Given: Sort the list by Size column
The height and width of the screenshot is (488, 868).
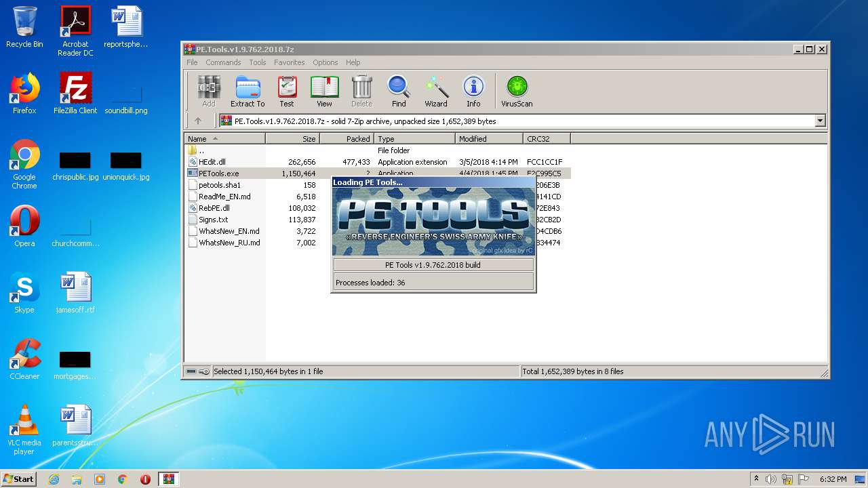Looking at the screenshot, I should click(292, 139).
